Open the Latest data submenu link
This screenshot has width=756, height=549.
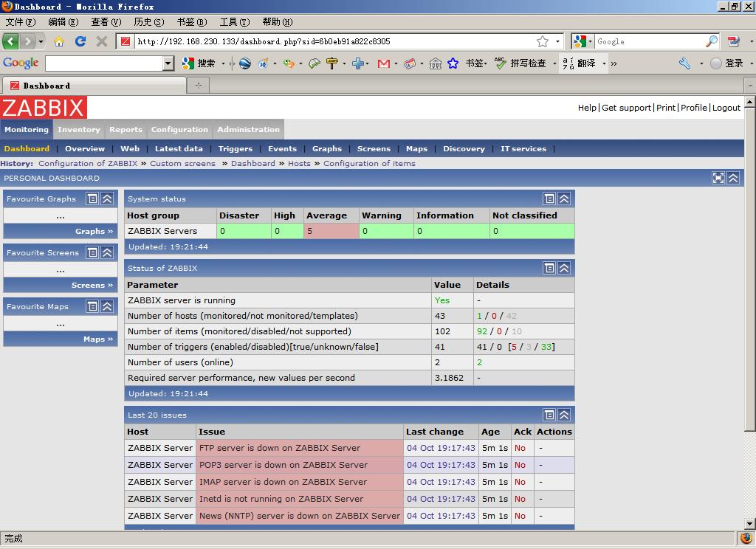click(179, 148)
